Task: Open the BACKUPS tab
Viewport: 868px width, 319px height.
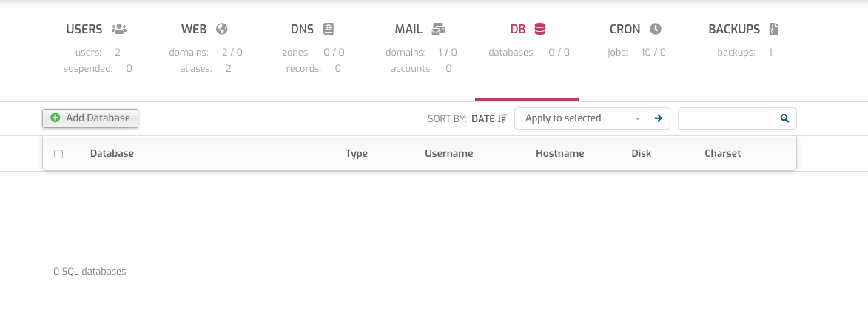Action: [x=744, y=29]
